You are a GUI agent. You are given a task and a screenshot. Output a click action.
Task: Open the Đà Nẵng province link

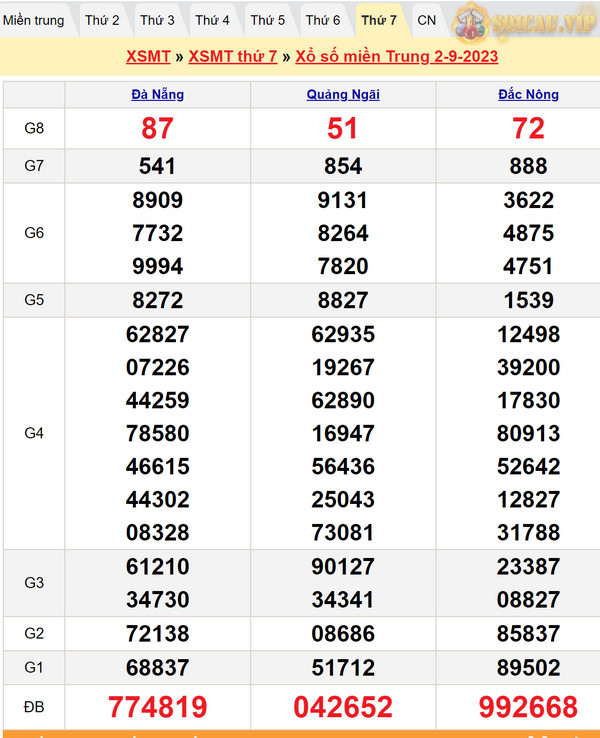tap(158, 95)
